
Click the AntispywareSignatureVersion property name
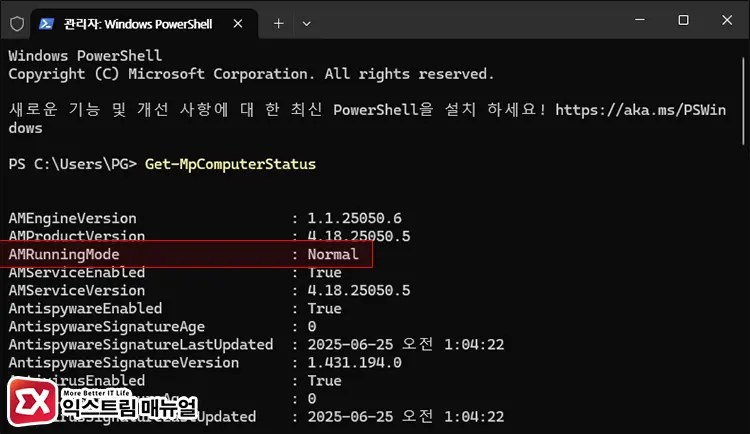(123, 363)
